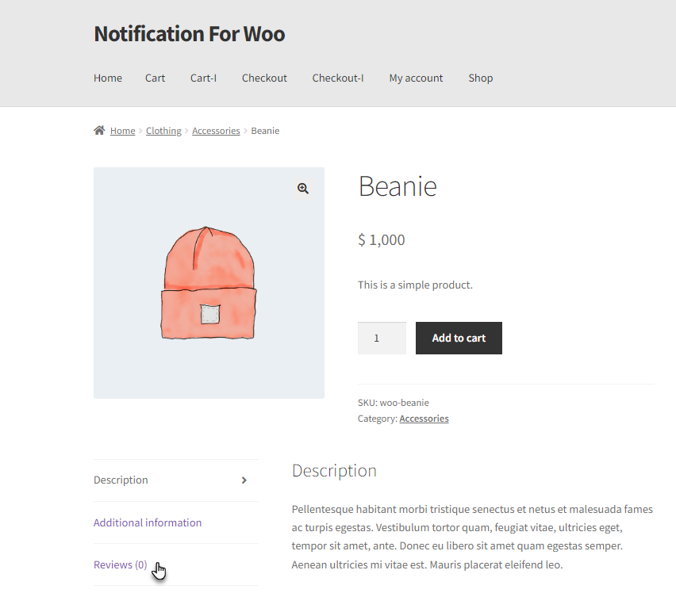Open Cart from the navigation menu

[155, 78]
